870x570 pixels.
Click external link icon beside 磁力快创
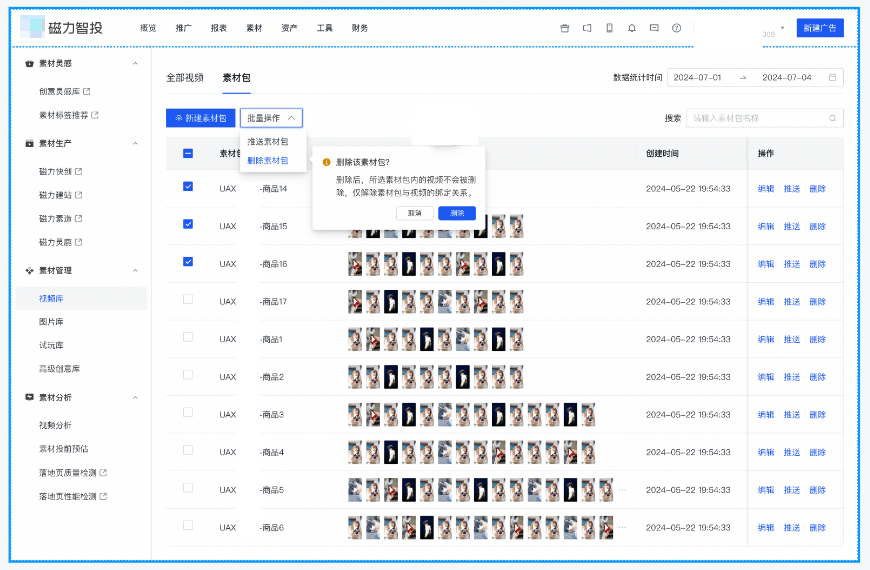[78, 171]
